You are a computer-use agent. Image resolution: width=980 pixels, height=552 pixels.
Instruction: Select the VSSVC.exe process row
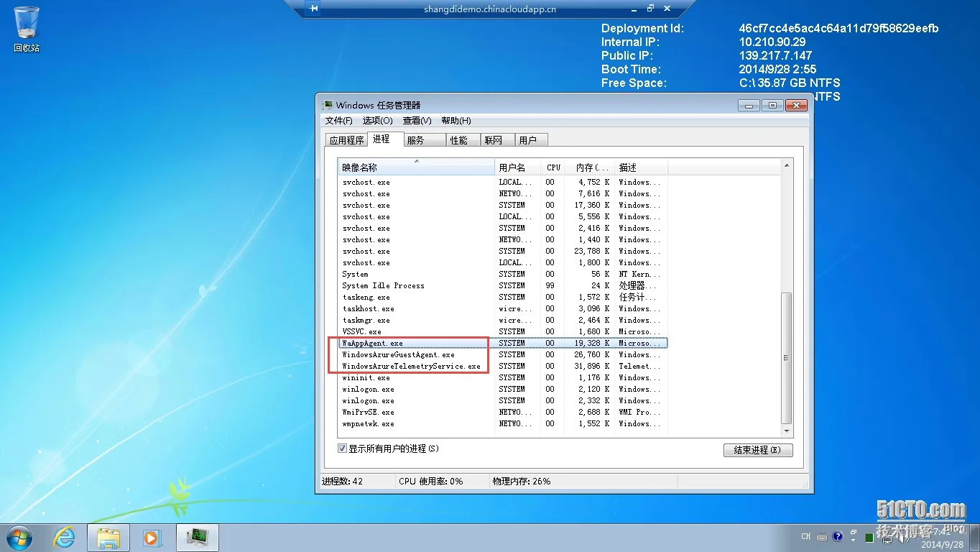[503, 331]
